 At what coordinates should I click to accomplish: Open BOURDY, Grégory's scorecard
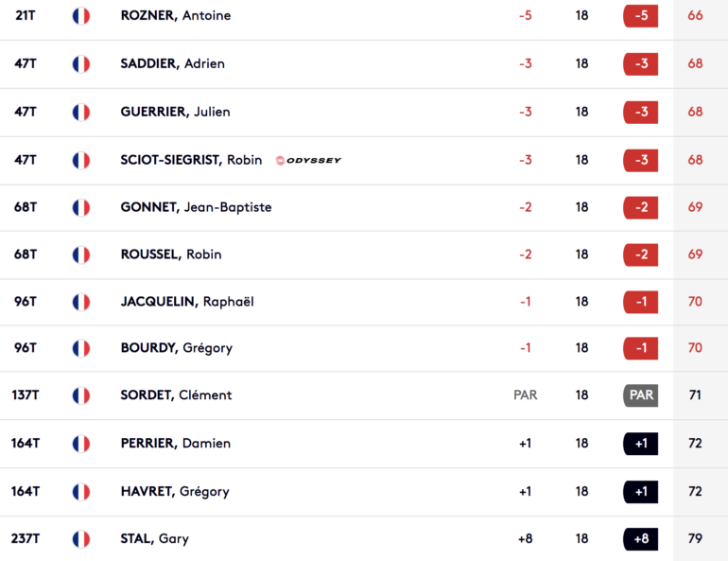click(177, 348)
